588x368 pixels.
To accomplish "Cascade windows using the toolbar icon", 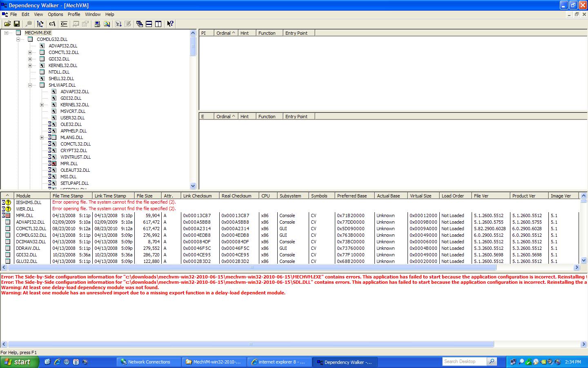I will pyautogui.click(x=140, y=24).
